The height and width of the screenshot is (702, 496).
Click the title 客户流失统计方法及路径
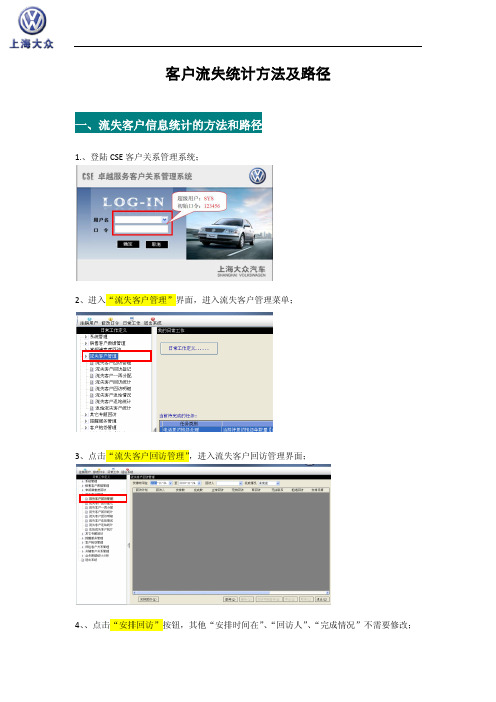248,74
